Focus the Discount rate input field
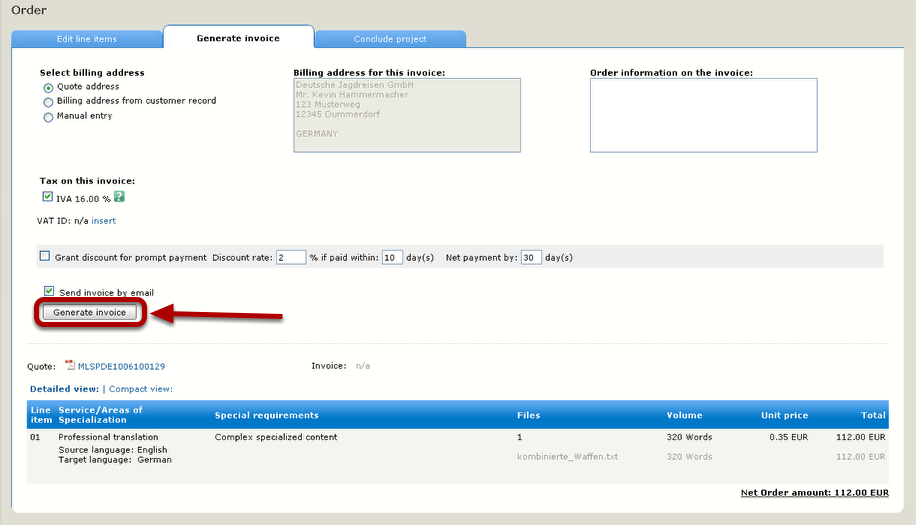Screen dimensions: 916x525 (291, 258)
